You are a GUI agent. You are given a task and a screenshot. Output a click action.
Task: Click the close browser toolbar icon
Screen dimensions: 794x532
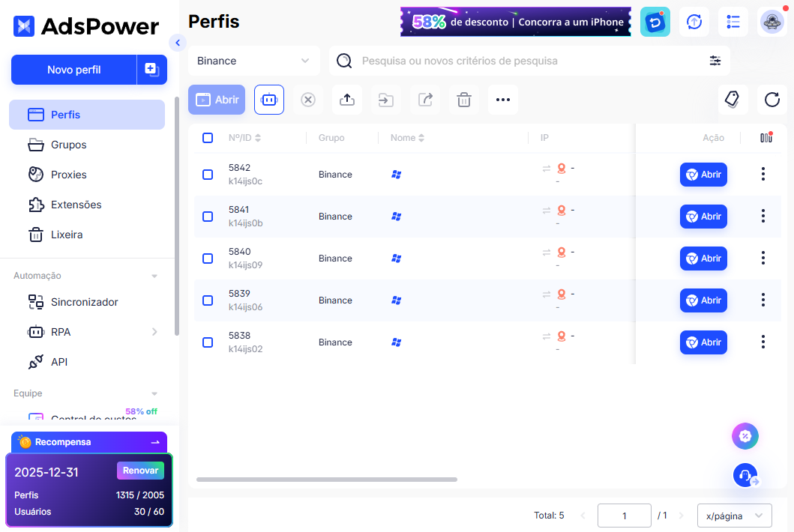(308, 100)
